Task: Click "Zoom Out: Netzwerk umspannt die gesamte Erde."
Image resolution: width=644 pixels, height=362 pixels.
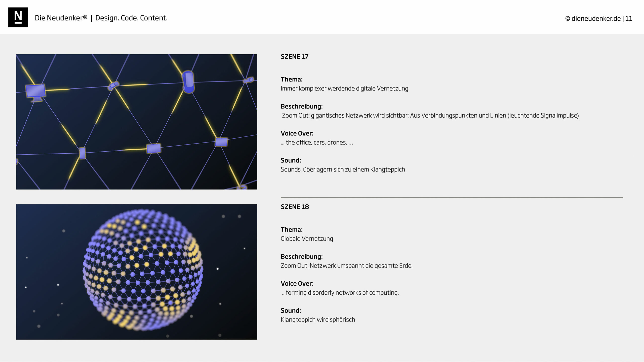Action: 347,266
